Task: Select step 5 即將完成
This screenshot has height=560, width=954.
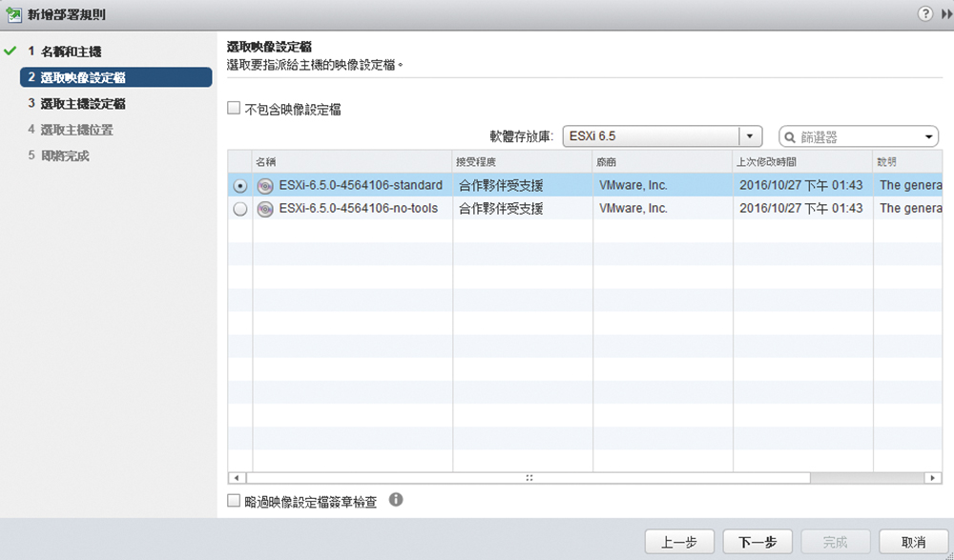Action: tap(58, 156)
